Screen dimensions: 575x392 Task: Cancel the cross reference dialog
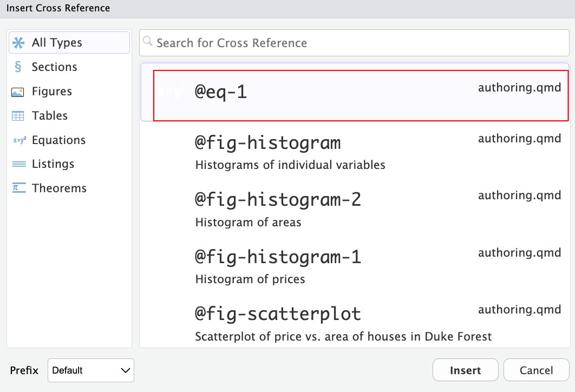[536, 370]
